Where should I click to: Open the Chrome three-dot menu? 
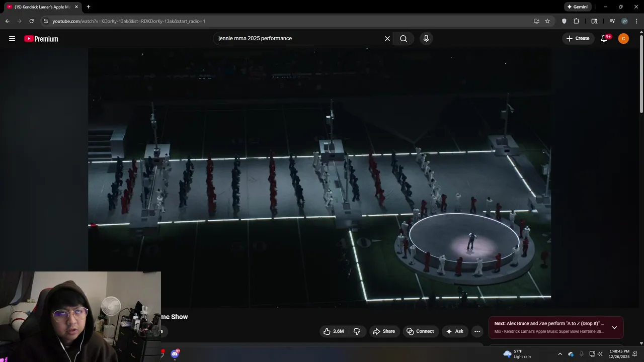tap(637, 21)
